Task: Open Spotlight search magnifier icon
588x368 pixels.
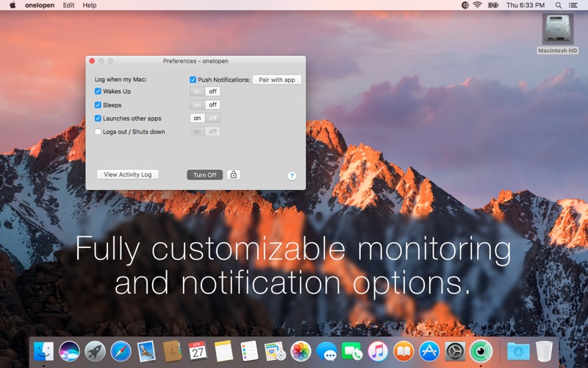Action: click(x=559, y=5)
